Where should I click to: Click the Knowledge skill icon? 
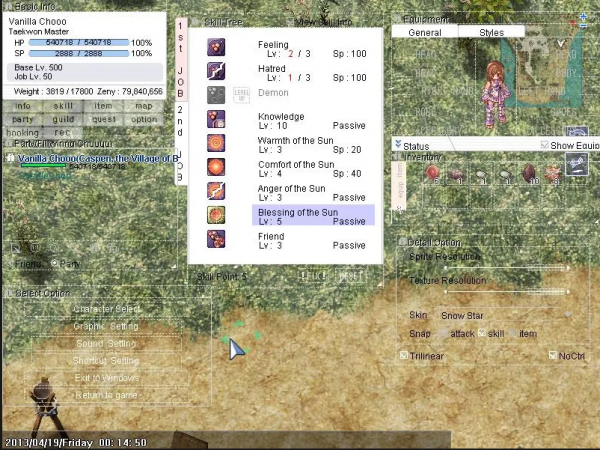click(x=217, y=119)
